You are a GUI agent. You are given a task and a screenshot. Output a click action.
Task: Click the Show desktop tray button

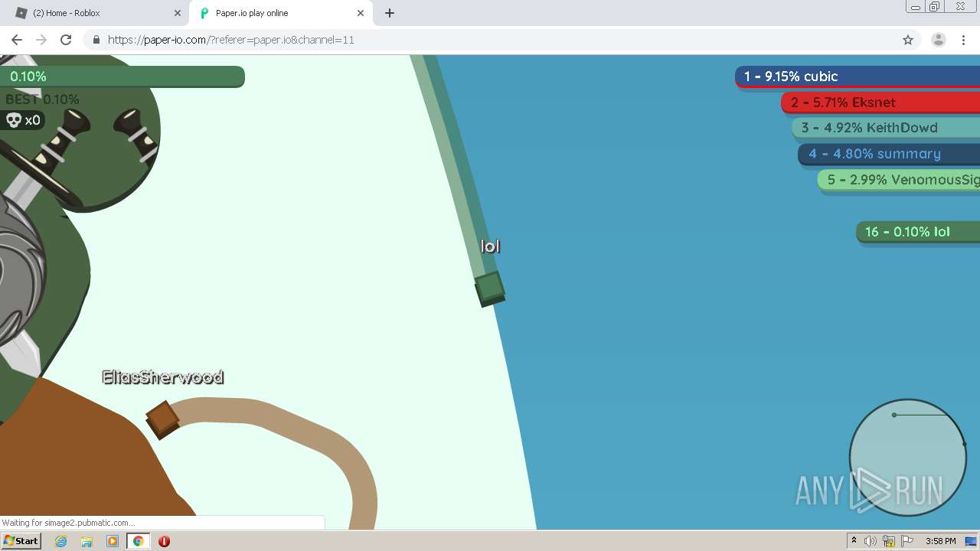[972, 541]
